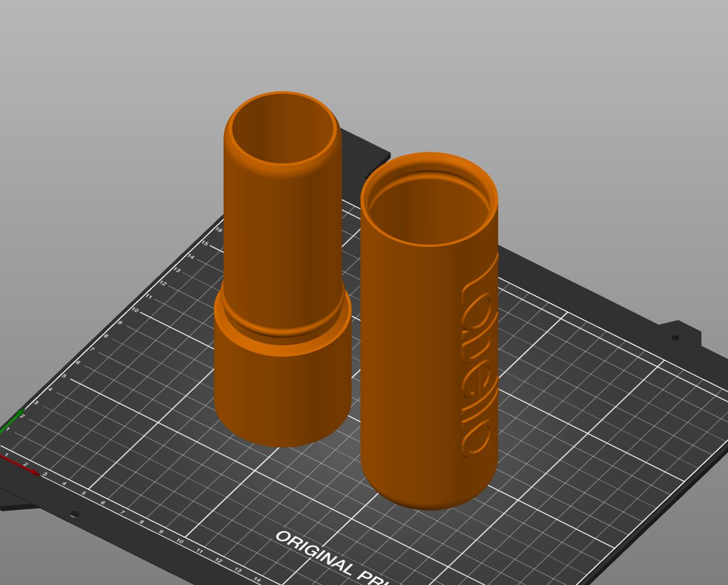Screen dimensions: 728x585
Task: Click grid number 16 on the plate edge
Action: pyautogui.click(x=218, y=229)
